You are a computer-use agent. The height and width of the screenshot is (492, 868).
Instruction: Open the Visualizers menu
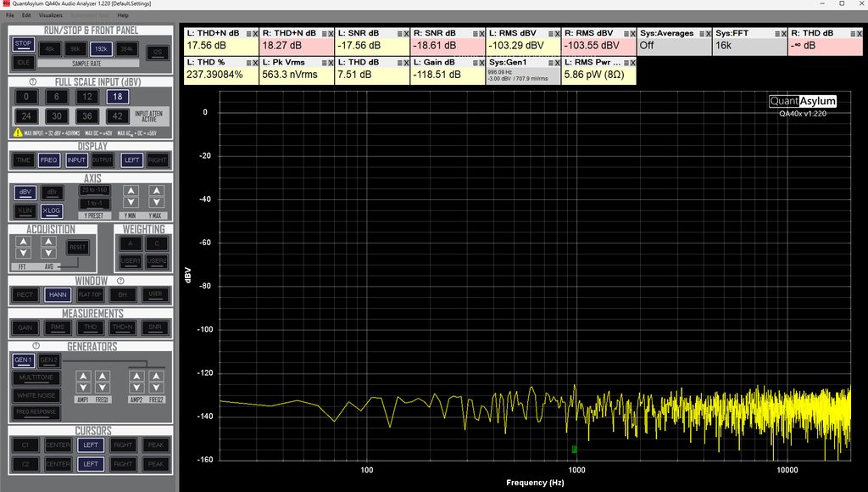[50, 15]
